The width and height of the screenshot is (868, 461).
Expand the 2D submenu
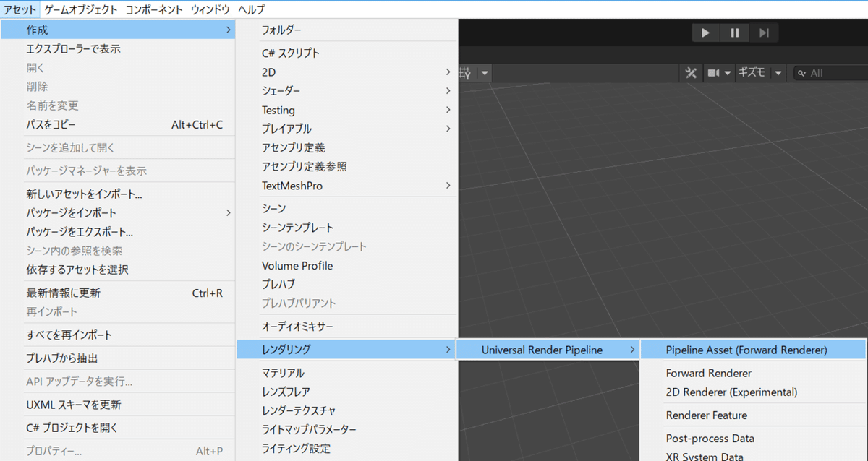(347, 72)
